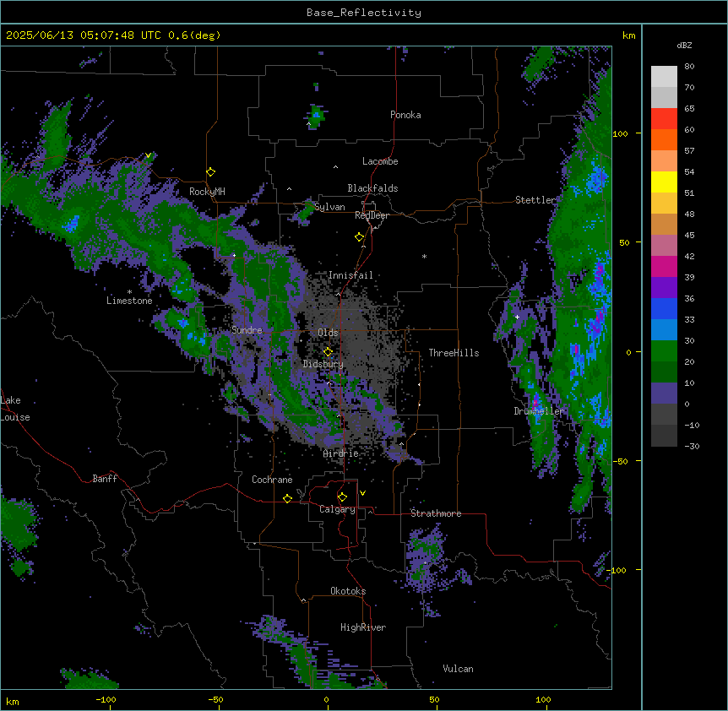Click the RockyMH label

coord(207,193)
